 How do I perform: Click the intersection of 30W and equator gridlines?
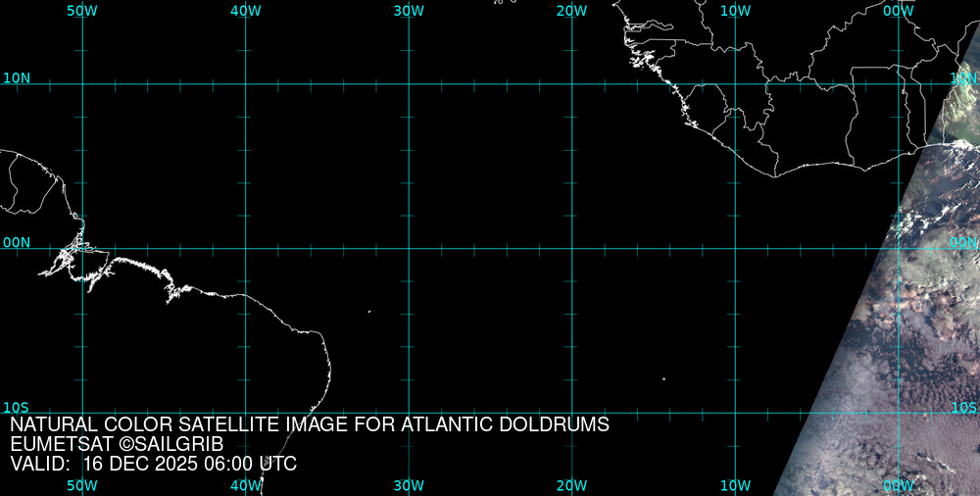409,248
